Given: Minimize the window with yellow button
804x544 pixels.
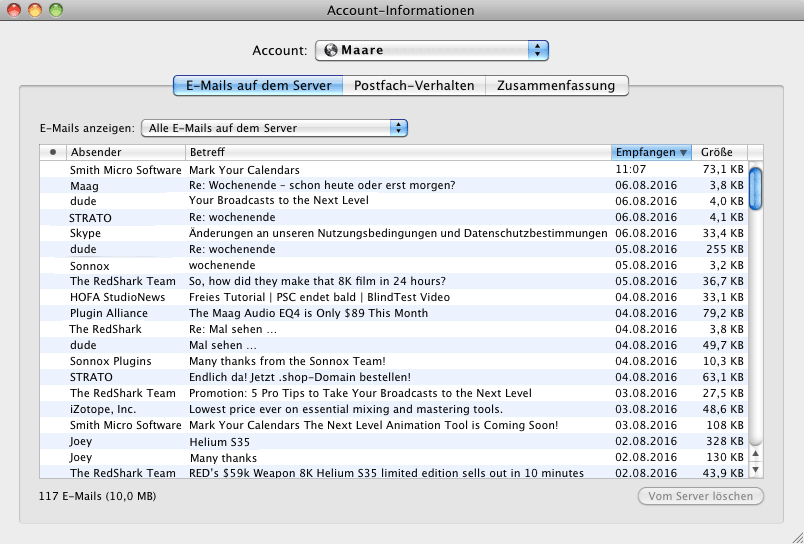Looking at the screenshot, I should tap(35, 10).
